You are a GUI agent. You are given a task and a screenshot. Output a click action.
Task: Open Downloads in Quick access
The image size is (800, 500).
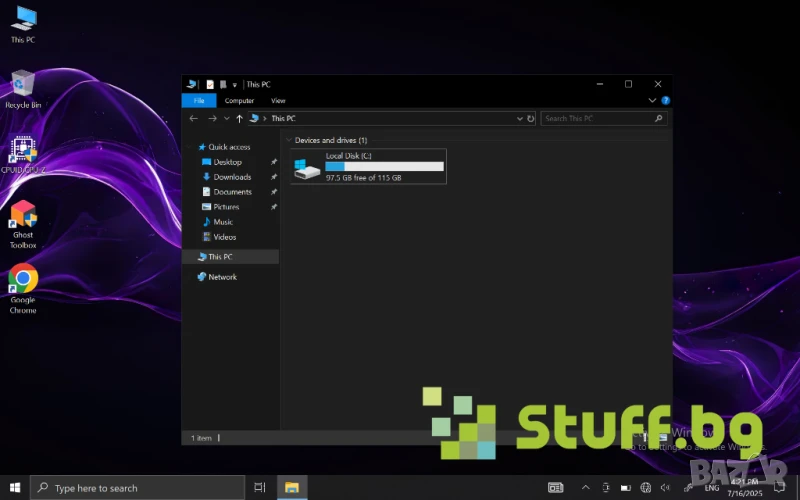pyautogui.click(x=232, y=177)
